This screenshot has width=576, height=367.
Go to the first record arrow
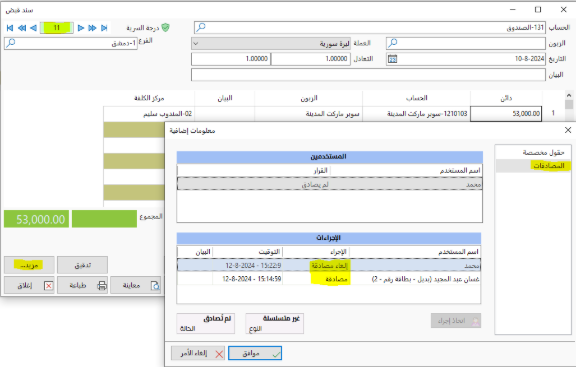click(x=10, y=28)
